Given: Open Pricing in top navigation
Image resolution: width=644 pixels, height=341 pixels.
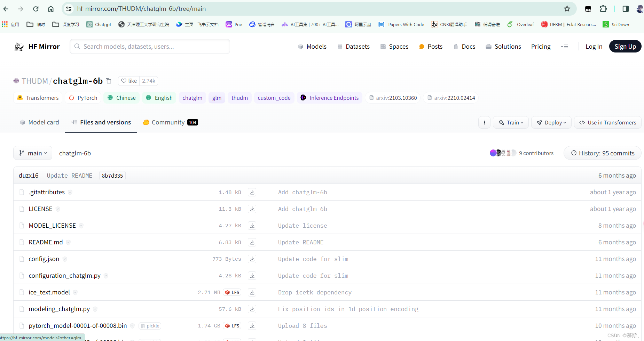Looking at the screenshot, I should click(541, 47).
